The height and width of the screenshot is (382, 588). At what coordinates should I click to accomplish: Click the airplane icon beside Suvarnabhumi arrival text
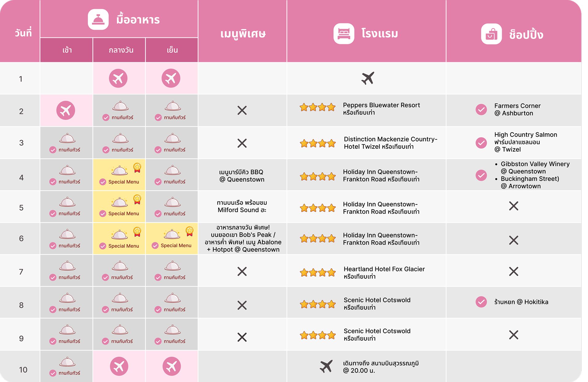point(326,366)
